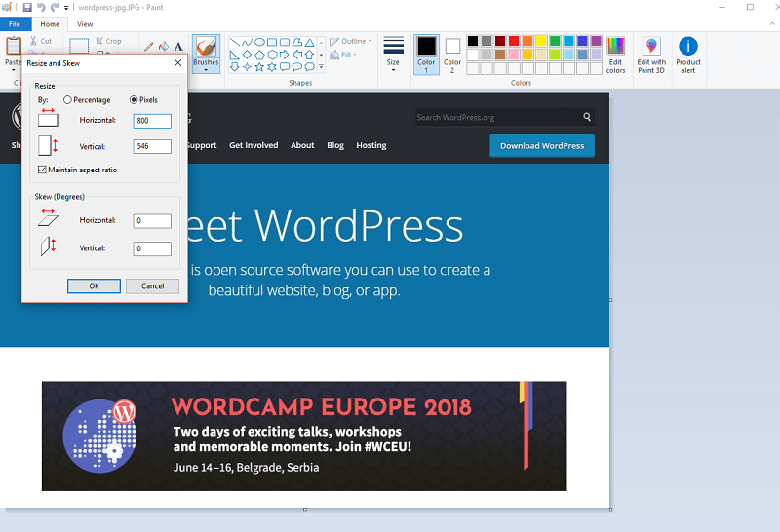Image resolution: width=780 pixels, height=532 pixels.
Task: Open the File menu
Action: point(15,24)
